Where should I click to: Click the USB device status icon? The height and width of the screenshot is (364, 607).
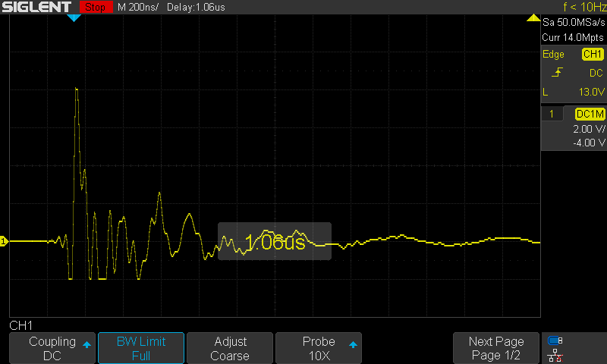[555, 340]
